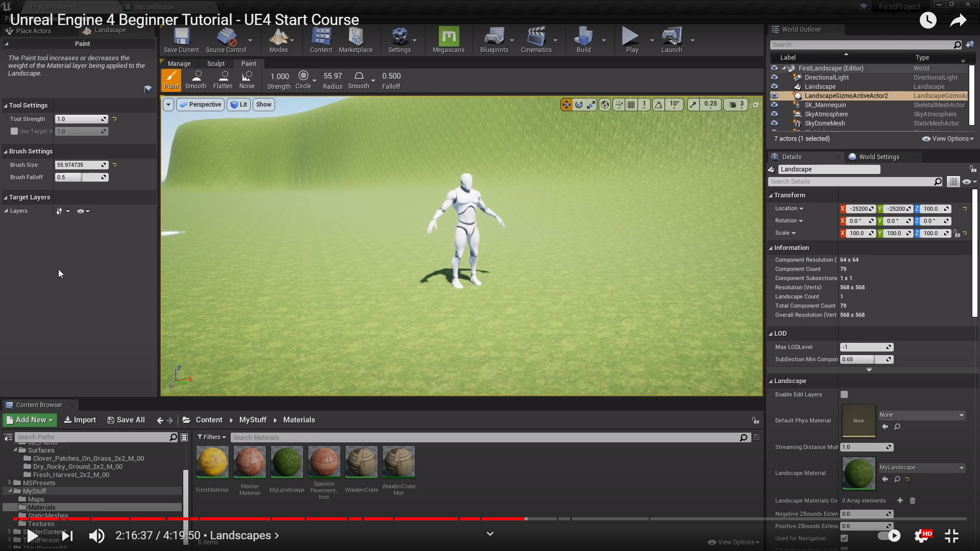Collapse the Brush Settings section
This screenshot has height=551, width=980.
(6, 152)
